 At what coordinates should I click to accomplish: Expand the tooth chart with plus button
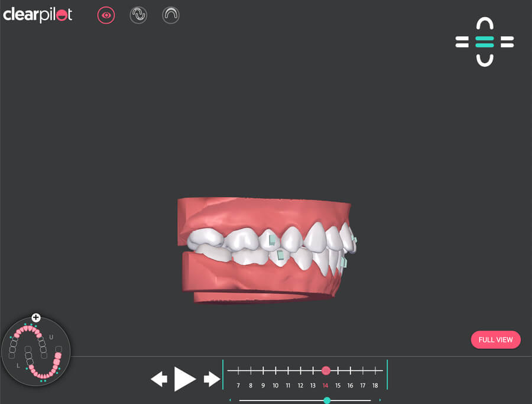[x=36, y=318]
